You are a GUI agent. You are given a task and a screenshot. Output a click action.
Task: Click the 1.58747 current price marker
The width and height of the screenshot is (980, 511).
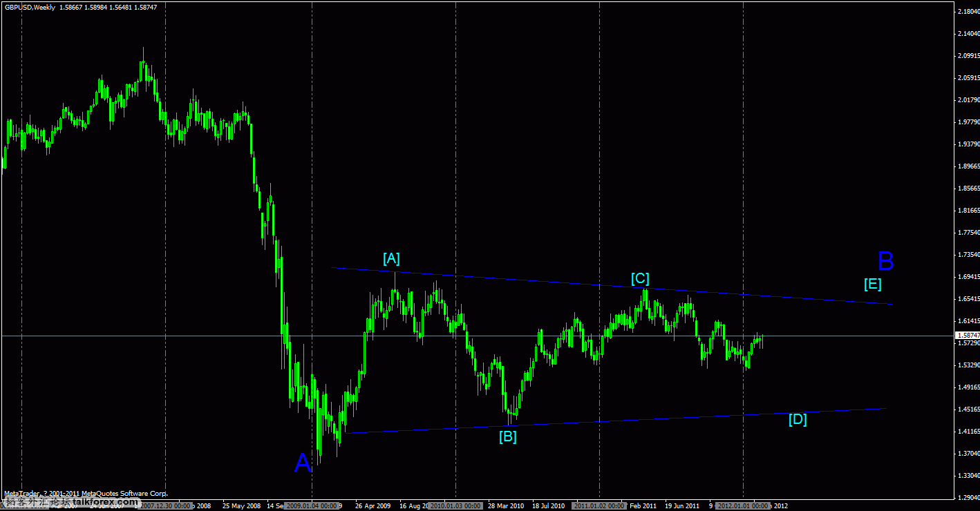[x=967, y=336]
